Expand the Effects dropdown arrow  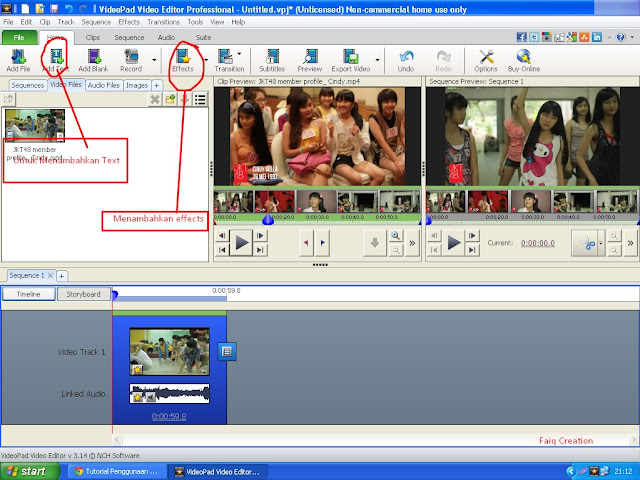pyautogui.click(x=206, y=60)
